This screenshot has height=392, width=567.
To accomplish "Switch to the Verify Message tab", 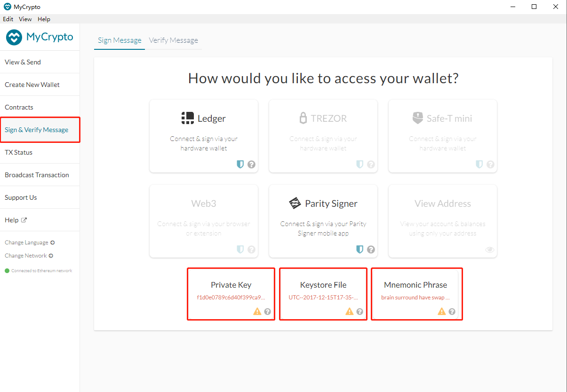I will [x=173, y=40].
